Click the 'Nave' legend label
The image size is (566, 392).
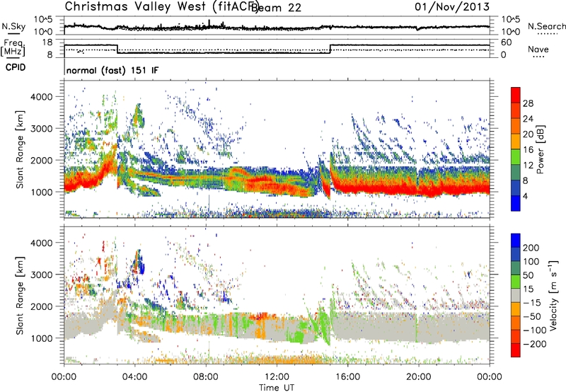538,50
